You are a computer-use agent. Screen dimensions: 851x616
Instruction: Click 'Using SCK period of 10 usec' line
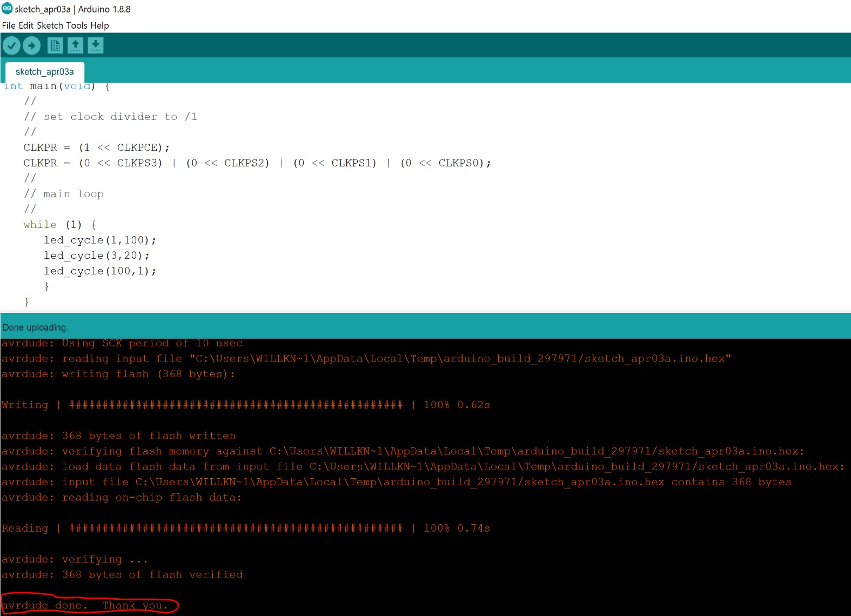(x=122, y=343)
